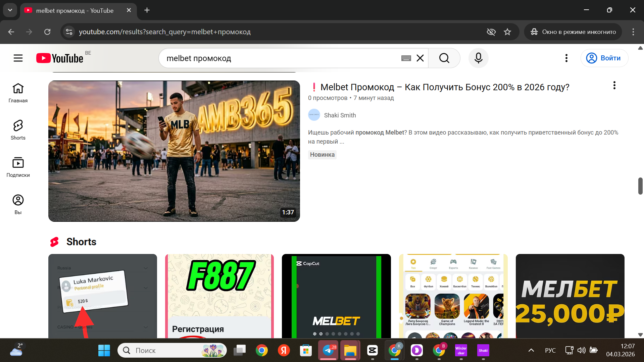The width and height of the screenshot is (644, 362).
Task: Show hidden system tray icons
Action: [x=531, y=350]
